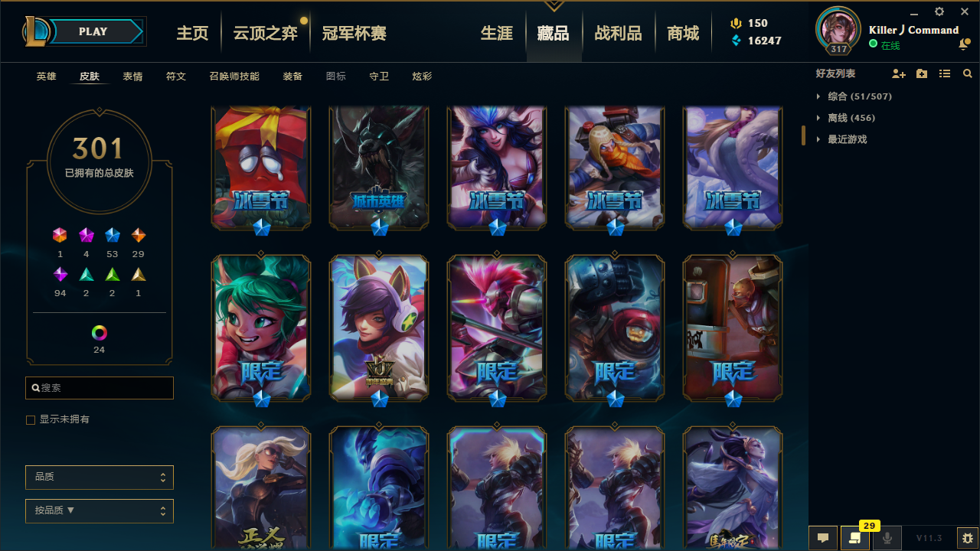Open friends list view options icon
Image resolution: width=980 pixels, height=551 pixels.
[x=945, y=73]
